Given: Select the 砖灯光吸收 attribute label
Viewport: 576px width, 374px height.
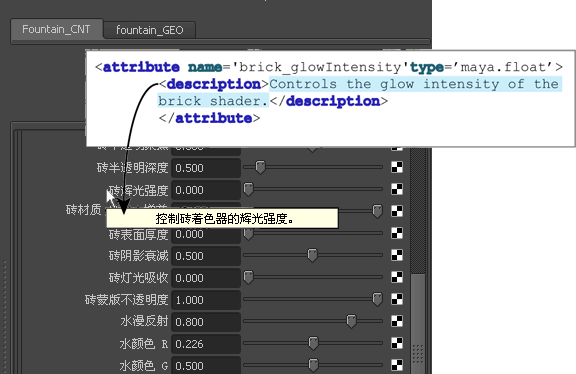Looking at the screenshot, I should [x=138, y=277].
